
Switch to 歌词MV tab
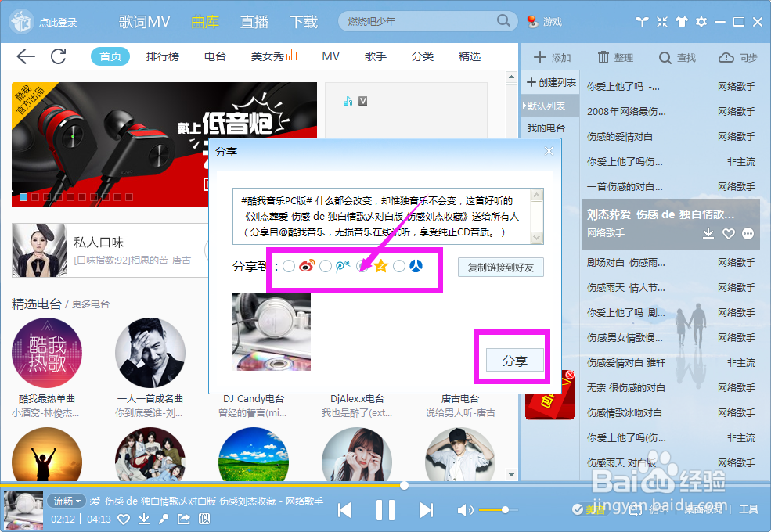pyautogui.click(x=144, y=22)
